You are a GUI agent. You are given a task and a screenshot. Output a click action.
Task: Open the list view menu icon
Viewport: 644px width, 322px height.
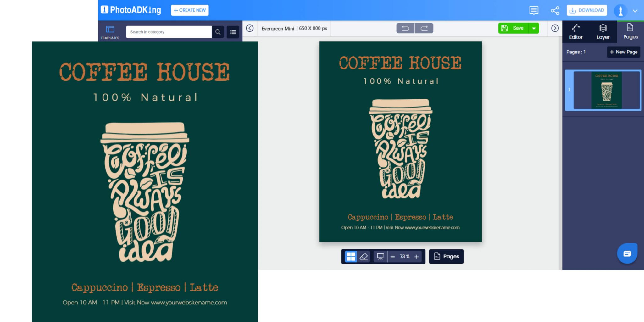coord(233,32)
